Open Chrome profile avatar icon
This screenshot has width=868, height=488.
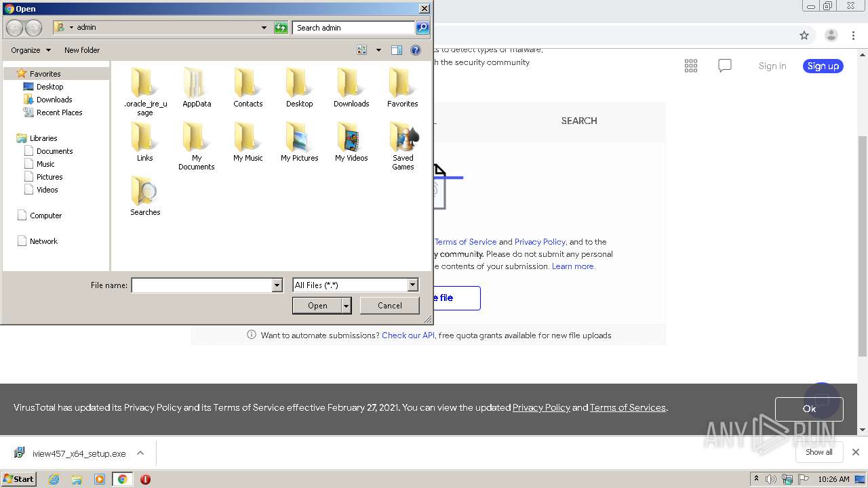(x=831, y=35)
